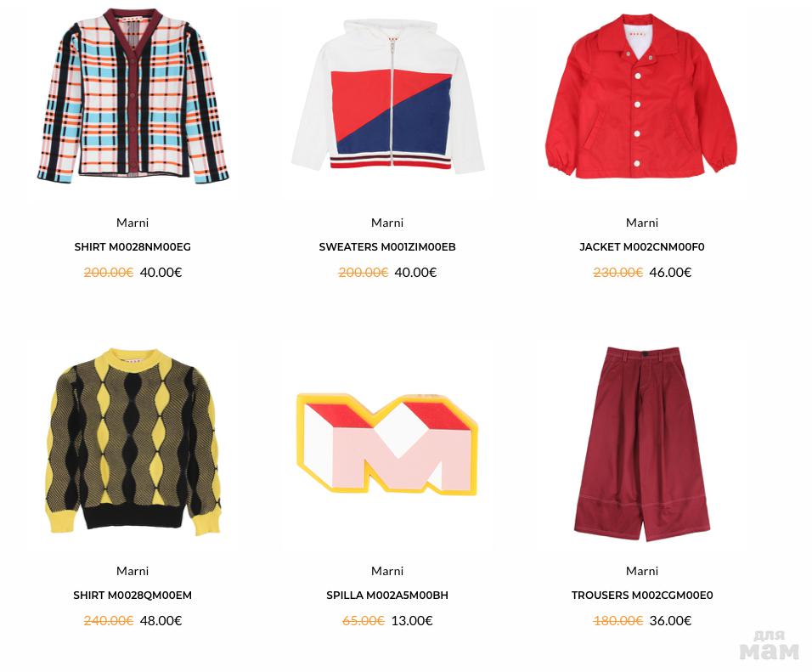
Task: Open the plaid cardigan product image
Action: [133, 95]
